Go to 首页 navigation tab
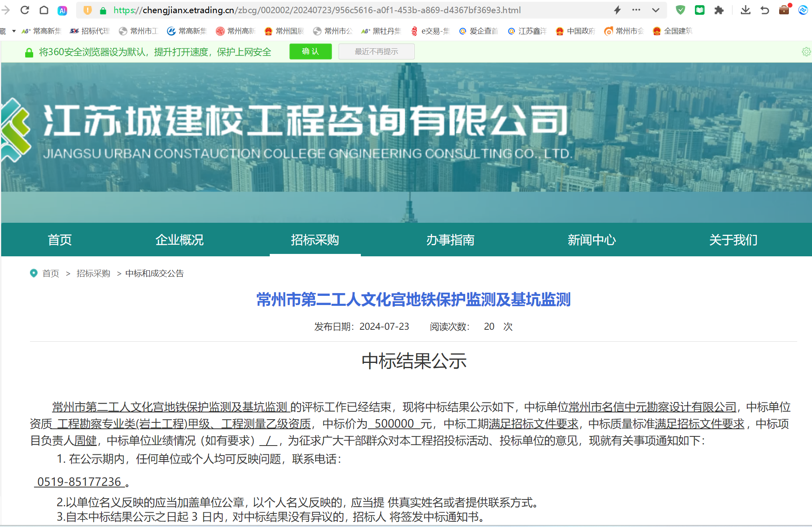 (60, 240)
